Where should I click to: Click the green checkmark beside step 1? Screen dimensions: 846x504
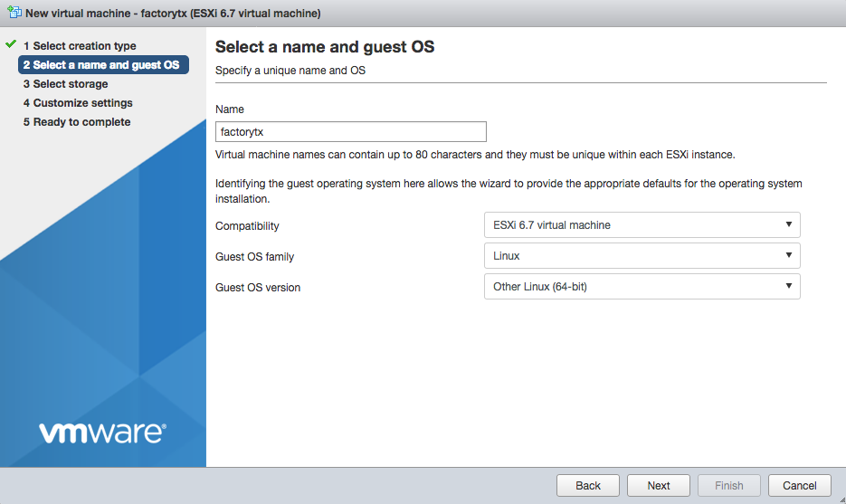click(x=11, y=44)
